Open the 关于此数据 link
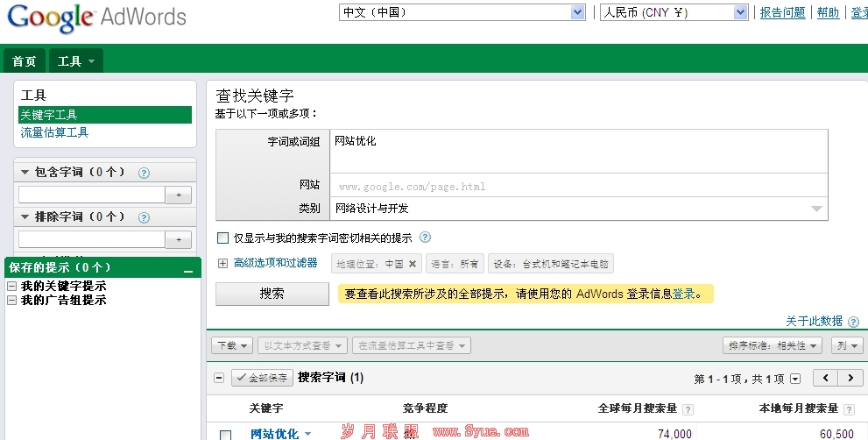 (x=815, y=321)
